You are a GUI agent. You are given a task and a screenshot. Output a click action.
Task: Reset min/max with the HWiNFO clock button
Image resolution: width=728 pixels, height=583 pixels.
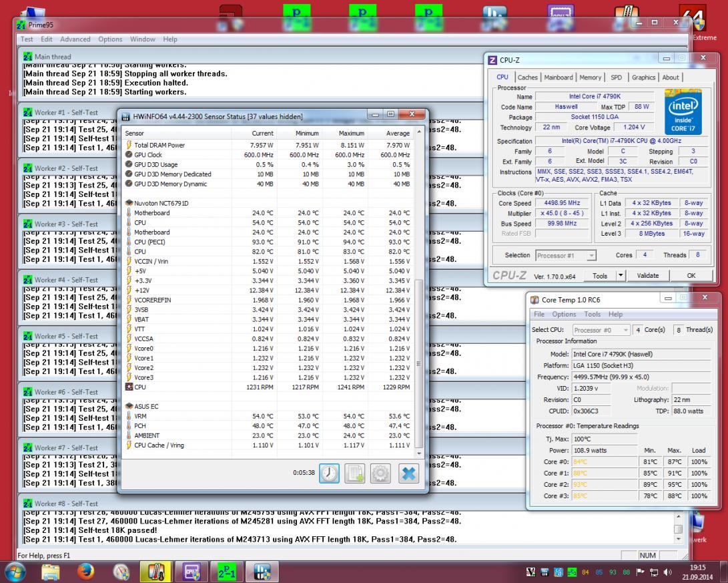[x=329, y=473]
